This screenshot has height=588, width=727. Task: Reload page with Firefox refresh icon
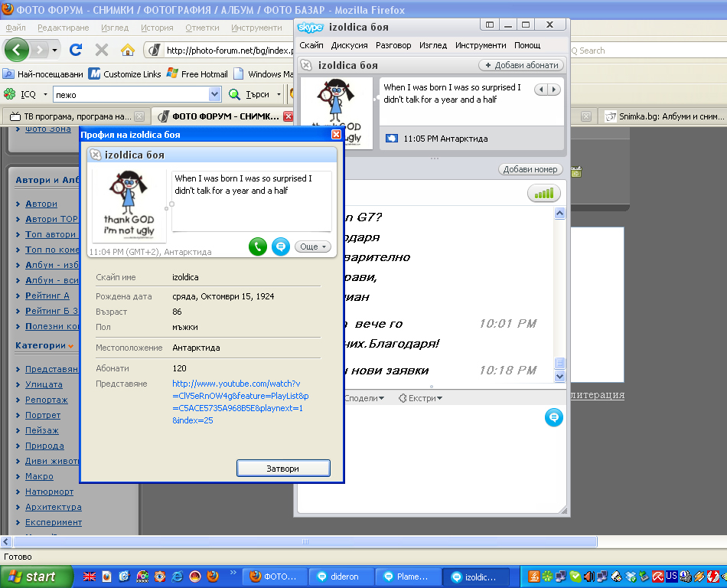pyautogui.click(x=76, y=51)
